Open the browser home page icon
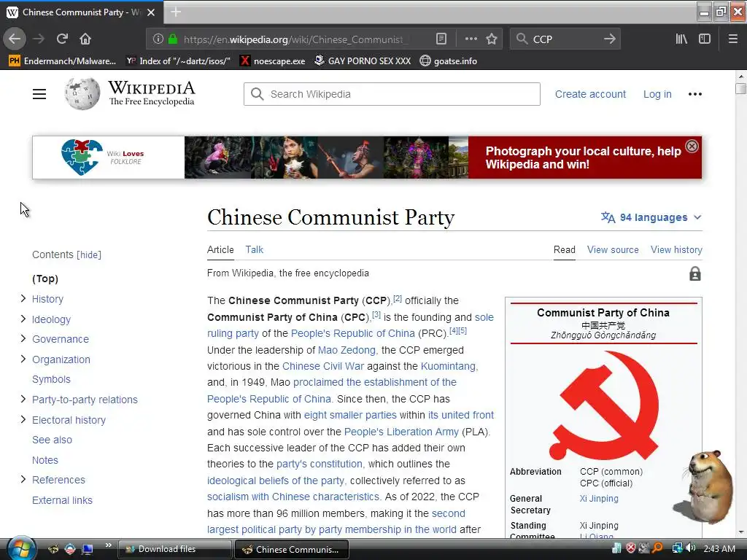Screen dimensions: 747x560 click(x=85, y=39)
